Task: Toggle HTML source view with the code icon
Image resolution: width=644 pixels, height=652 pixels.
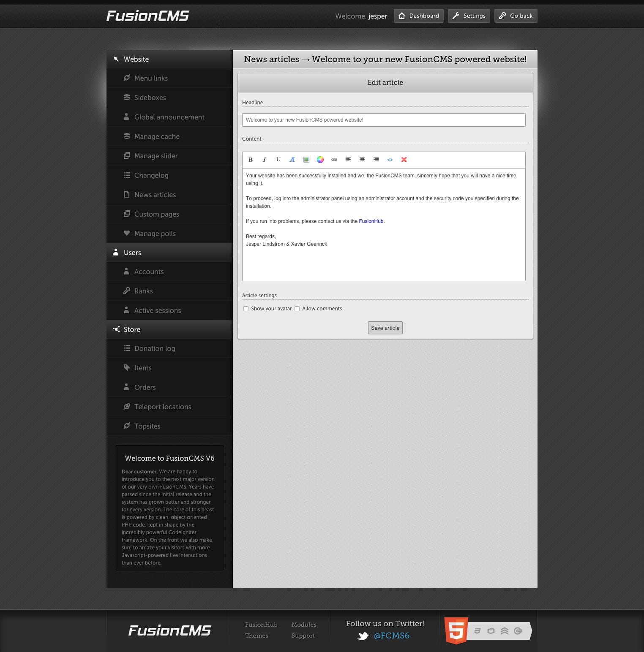Action: tap(390, 160)
